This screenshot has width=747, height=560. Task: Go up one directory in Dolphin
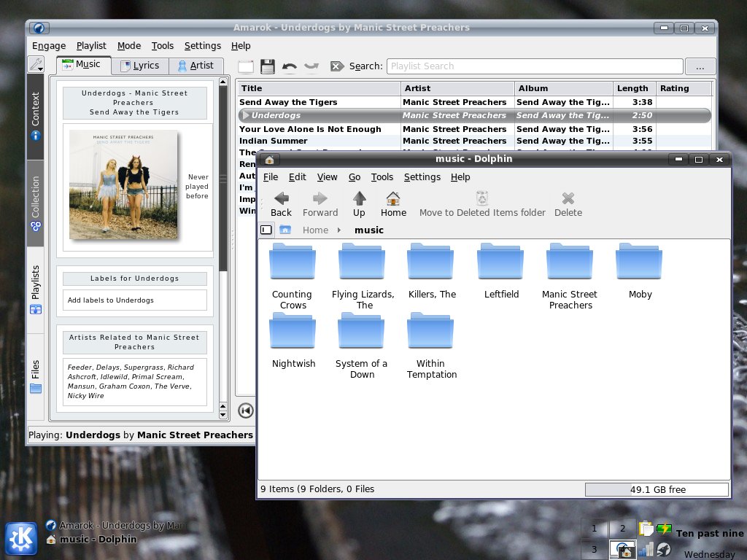[x=359, y=203]
